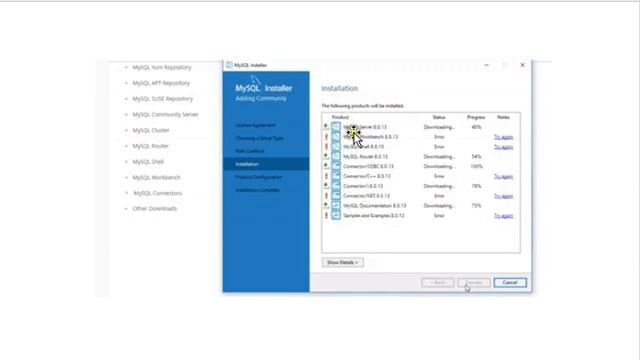Open MySQL SUSE Repository link on webpage

click(162, 99)
